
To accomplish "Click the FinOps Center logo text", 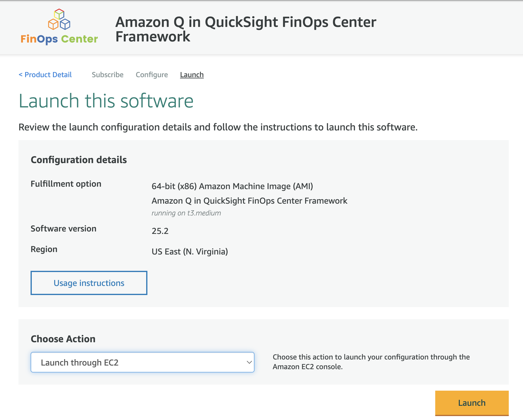I will 59,39.
